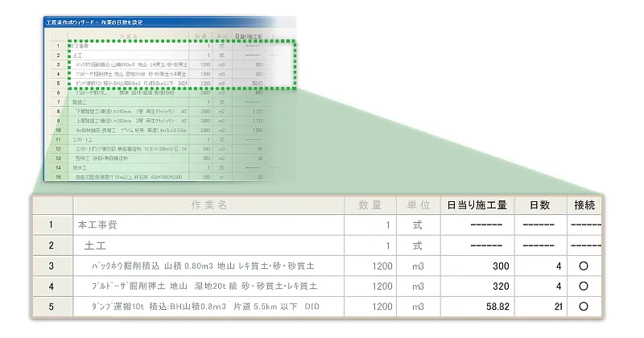
Task: Click the 単位 column header
Action: coord(418,205)
